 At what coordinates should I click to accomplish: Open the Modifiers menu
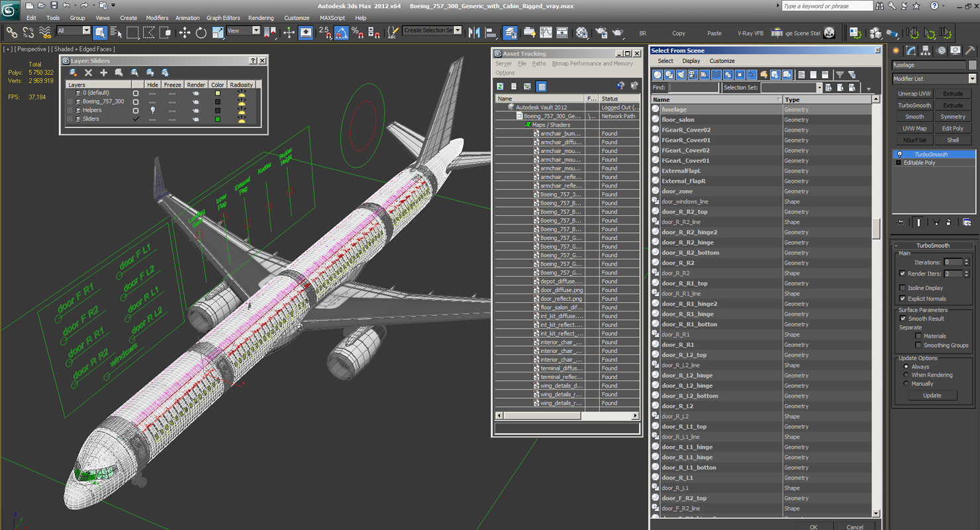(x=157, y=18)
